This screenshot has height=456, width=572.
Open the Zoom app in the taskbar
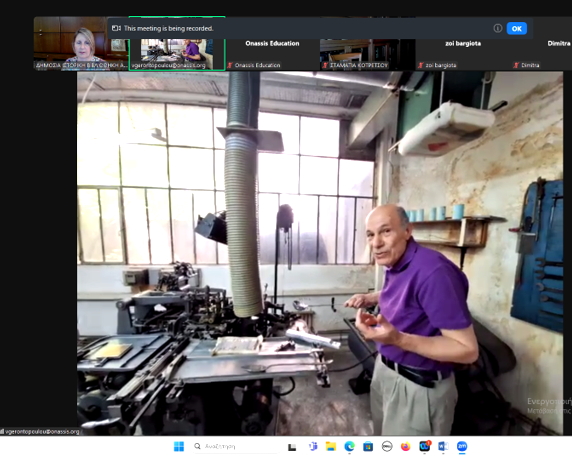pyautogui.click(x=462, y=446)
